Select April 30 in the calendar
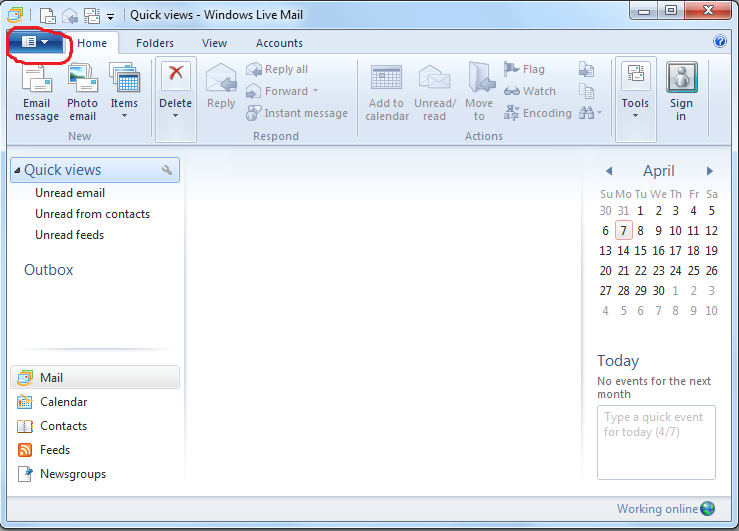Viewport: 739px width, 531px height. [x=658, y=291]
